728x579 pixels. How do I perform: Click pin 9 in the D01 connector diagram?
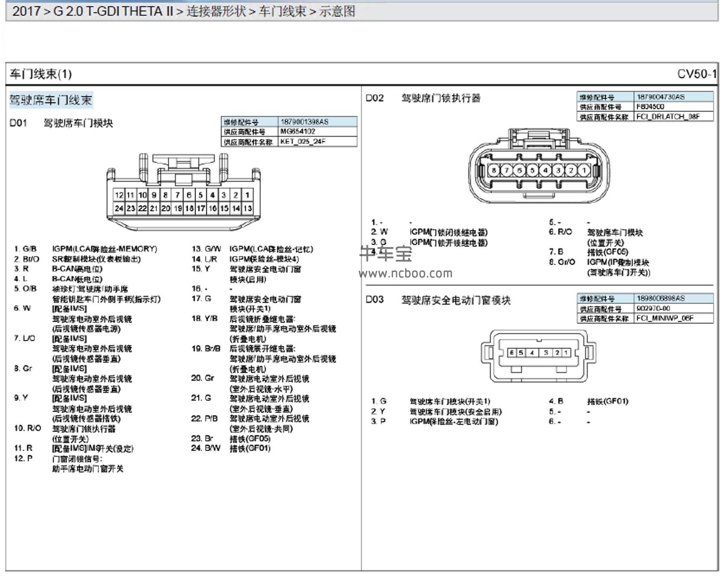click(154, 195)
